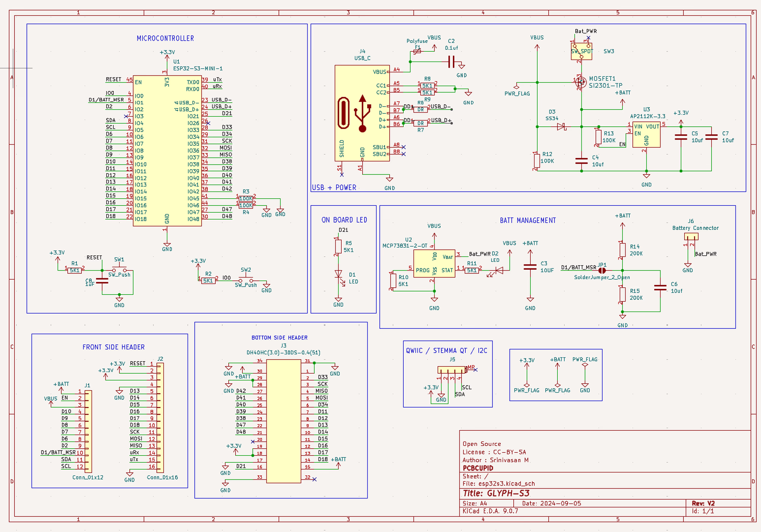
Task: Select the MCP73831 charger IC U2
Action: click(x=434, y=264)
